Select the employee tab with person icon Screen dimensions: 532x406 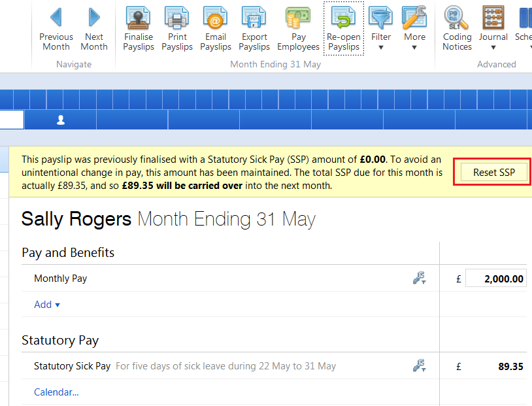pos(60,120)
